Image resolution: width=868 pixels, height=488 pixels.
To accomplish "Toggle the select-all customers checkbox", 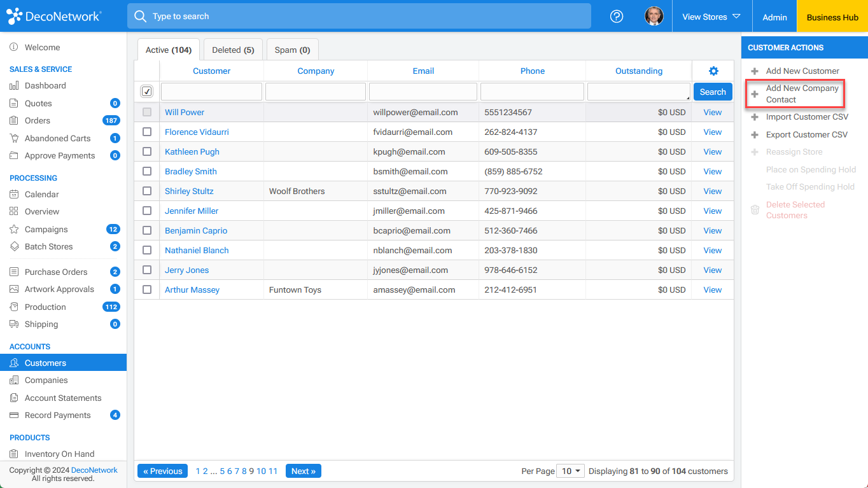I will pos(147,92).
